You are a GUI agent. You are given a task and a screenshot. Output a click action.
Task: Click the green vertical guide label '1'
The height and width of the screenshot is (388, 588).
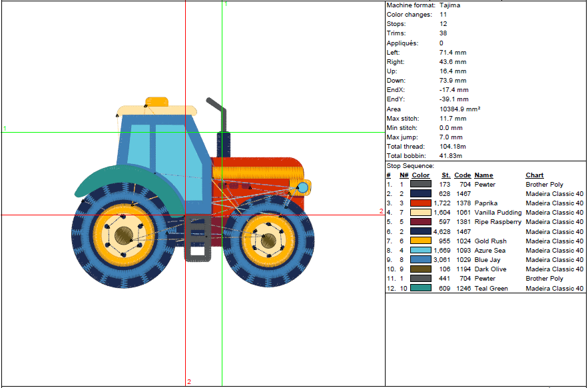[226, 4]
